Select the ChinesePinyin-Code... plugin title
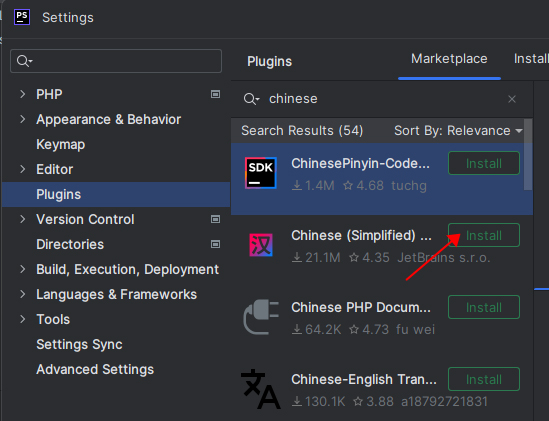The width and height of the screenshot is (549, 421). coord(360,164)
